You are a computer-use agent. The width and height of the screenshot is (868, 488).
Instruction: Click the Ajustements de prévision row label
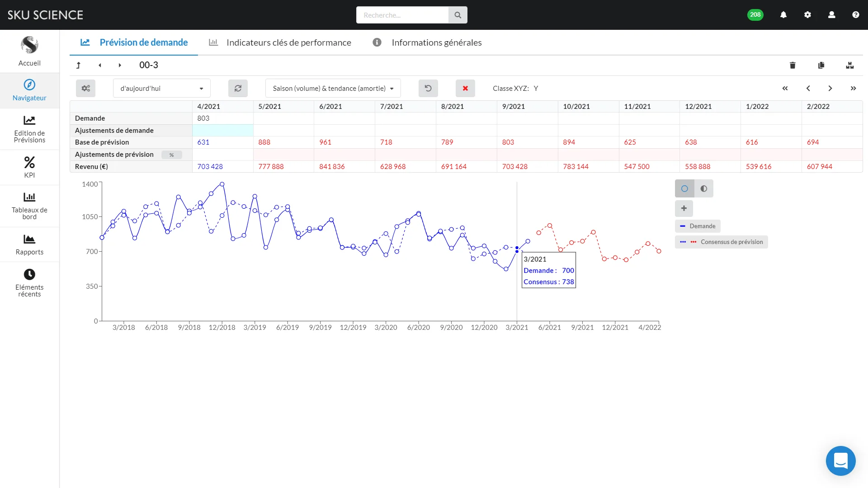tap(114, 155)
